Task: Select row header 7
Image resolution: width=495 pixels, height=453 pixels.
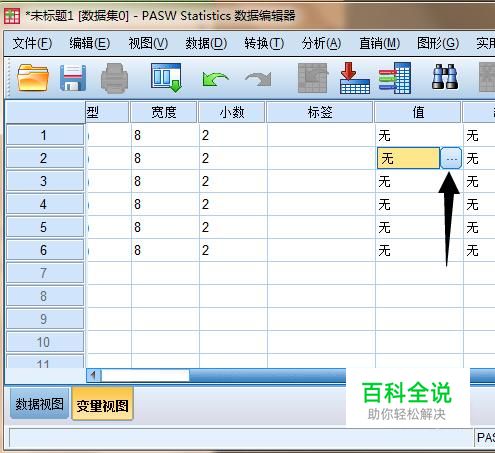Action: 45,273
